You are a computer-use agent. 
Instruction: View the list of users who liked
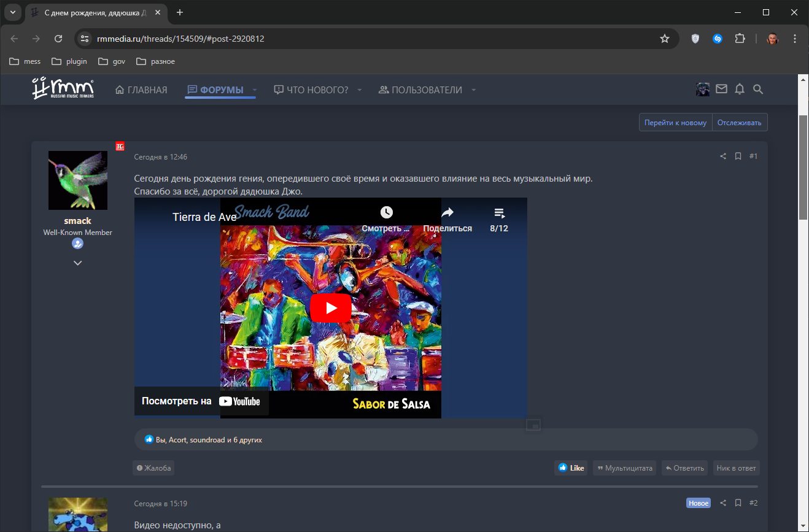point(209,440)
